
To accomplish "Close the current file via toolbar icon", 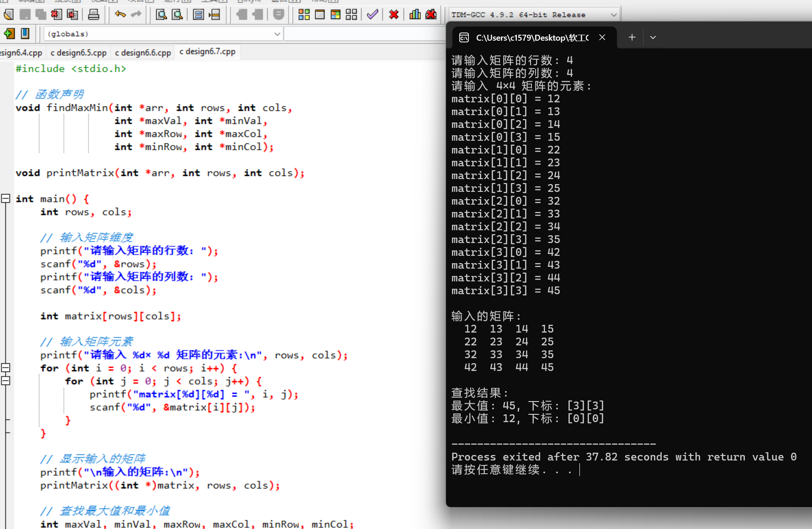I will pyautogui.click(x=56, y=15).
